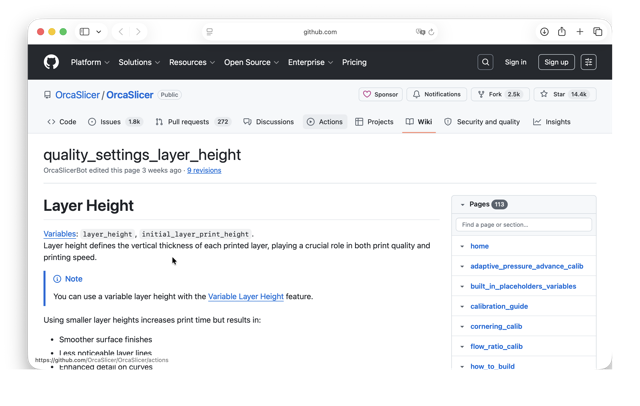
Task: Open cornering_calib page link
Action: (x=496, y=326)
